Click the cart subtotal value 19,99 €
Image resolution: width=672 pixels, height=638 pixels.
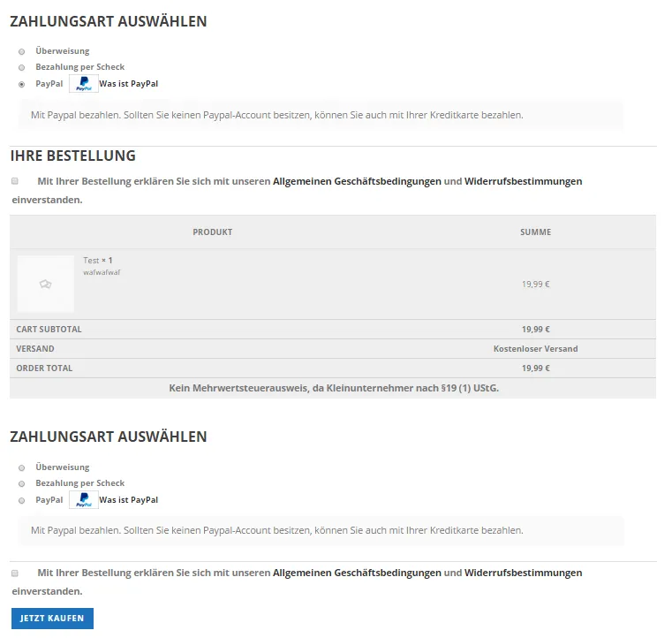(x=536, y=330)
